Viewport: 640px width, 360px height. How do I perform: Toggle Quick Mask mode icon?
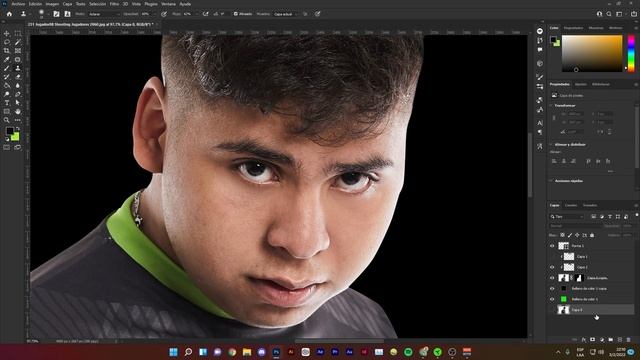pos(7,147)
